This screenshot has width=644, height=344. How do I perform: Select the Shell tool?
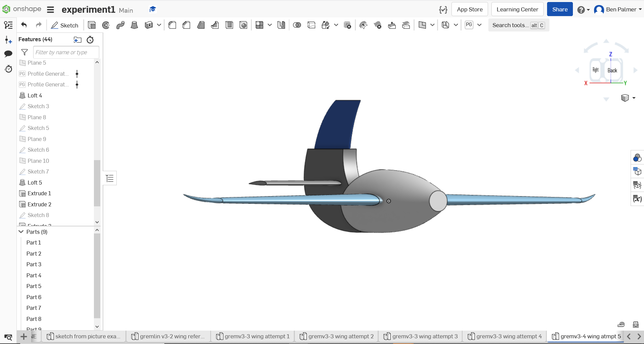pyautogui.click(x=229, y=25)
